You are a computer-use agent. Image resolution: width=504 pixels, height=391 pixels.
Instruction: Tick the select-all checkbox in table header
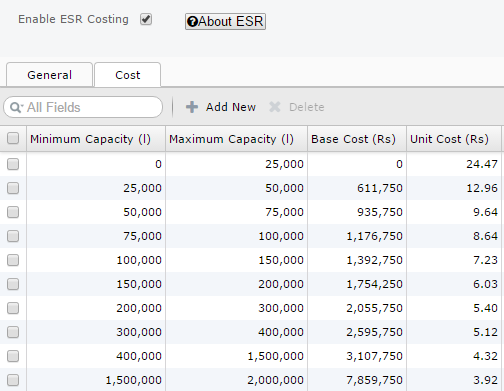click(13, 138)
